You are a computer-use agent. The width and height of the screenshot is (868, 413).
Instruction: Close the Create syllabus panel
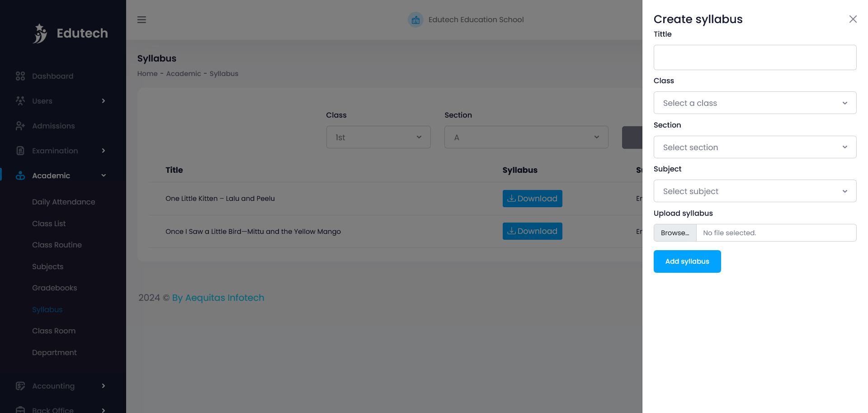pos(853,19)
